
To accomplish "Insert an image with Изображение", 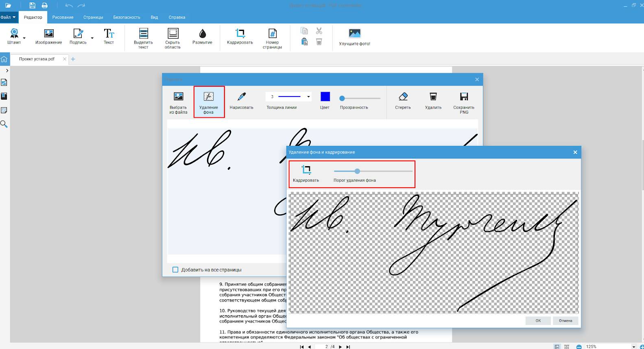I will click(x=49, y=37).
